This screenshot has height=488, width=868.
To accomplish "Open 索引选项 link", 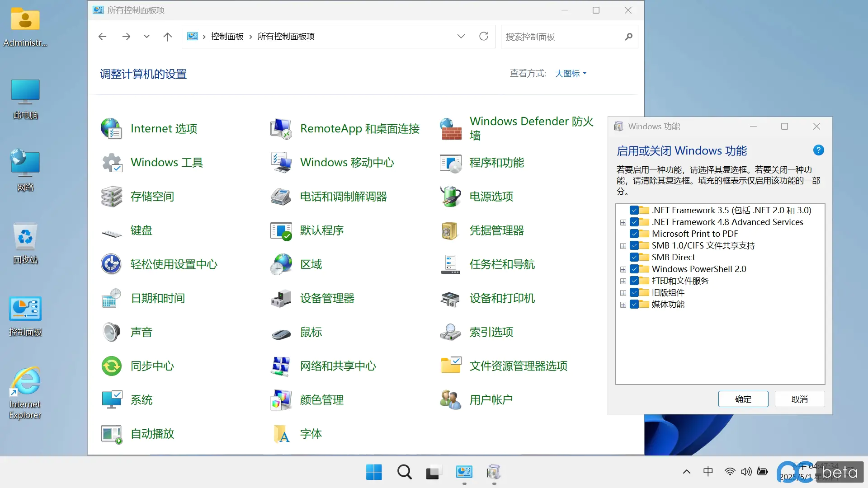I will pyautogui.click(x=491, y=332).
